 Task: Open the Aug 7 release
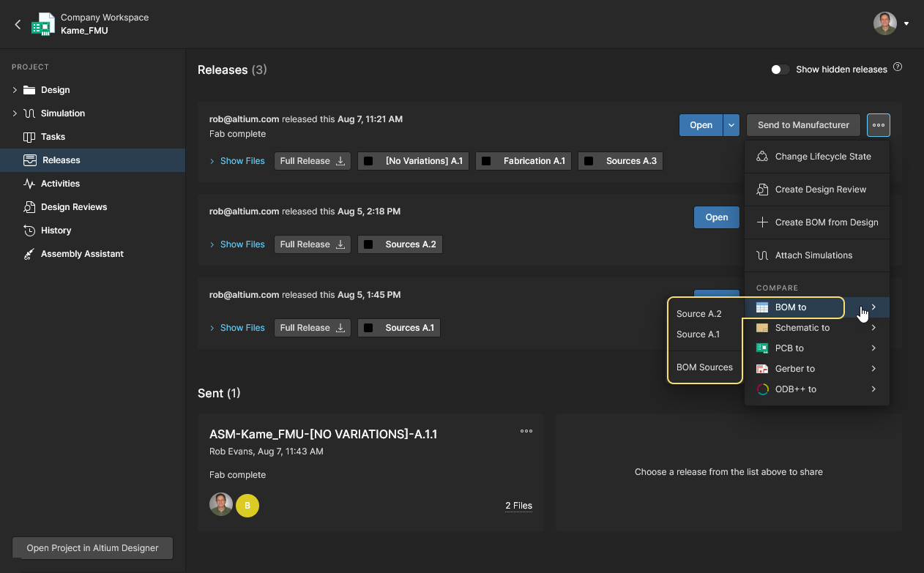[701, 125]
